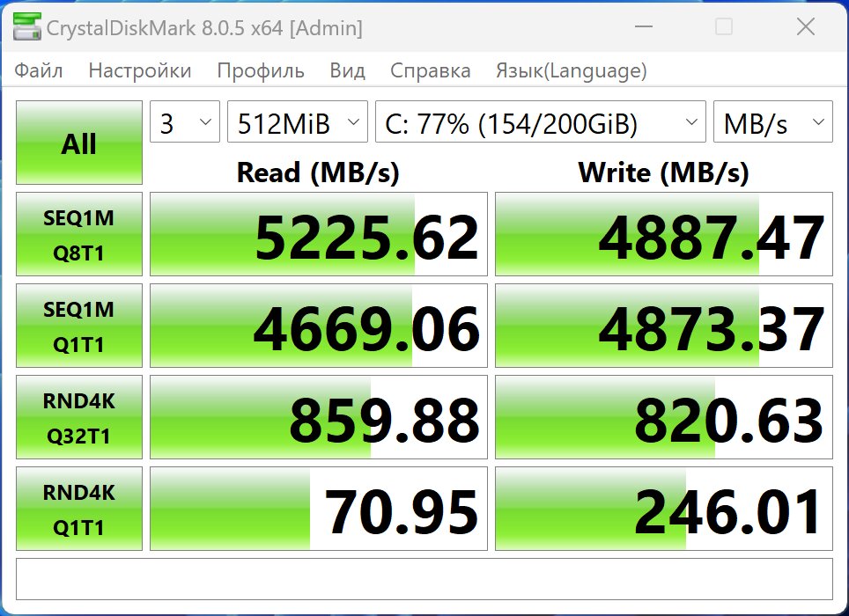The image size is (849, 616).
Task: Run the RND4K Q1T1 test
Action: point(79,509)
